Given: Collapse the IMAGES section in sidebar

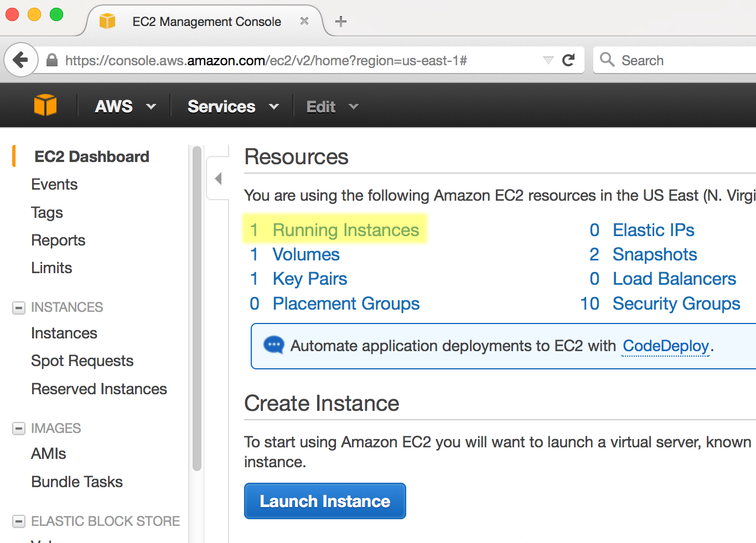Looking at the screenshot, I should (x=19, y=429).
